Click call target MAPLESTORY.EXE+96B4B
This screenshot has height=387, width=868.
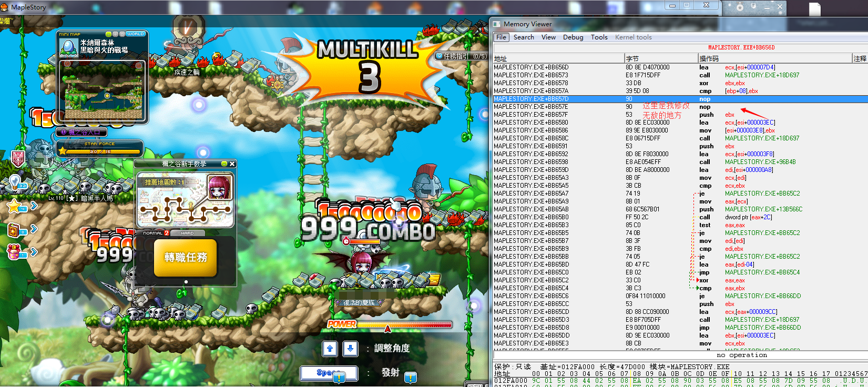pyautogui.click(x=760, y=162)
